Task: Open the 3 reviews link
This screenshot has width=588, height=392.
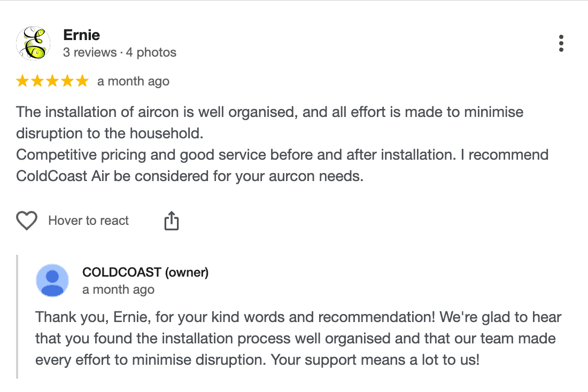Action: (x=91, y=52)
